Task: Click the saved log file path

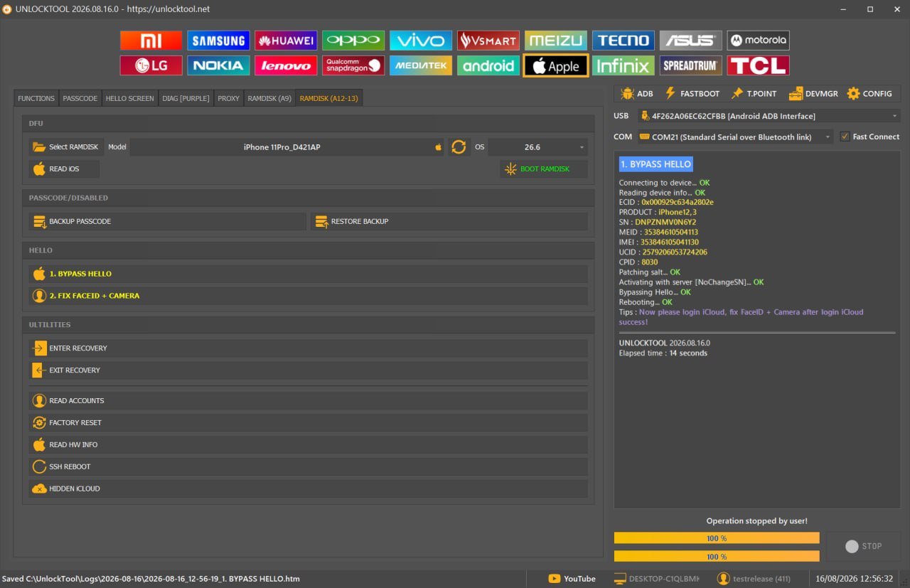Action: [x=151, y=579]
